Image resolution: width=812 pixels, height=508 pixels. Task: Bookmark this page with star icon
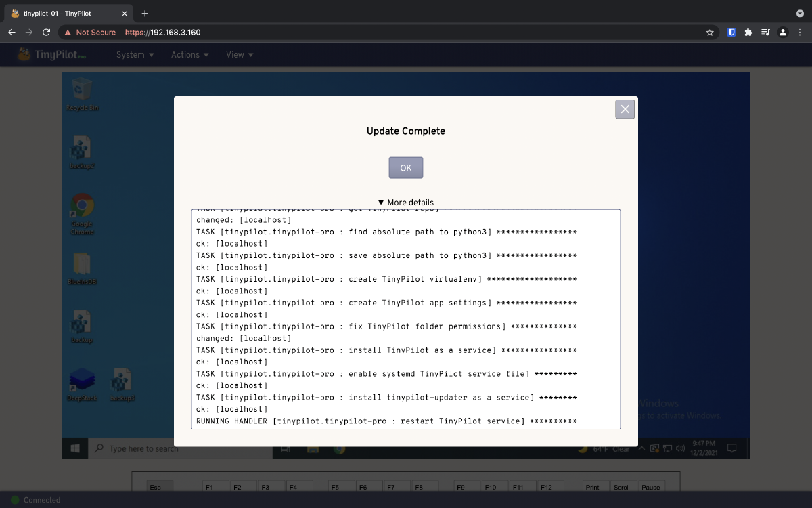[x=710, y=32]
